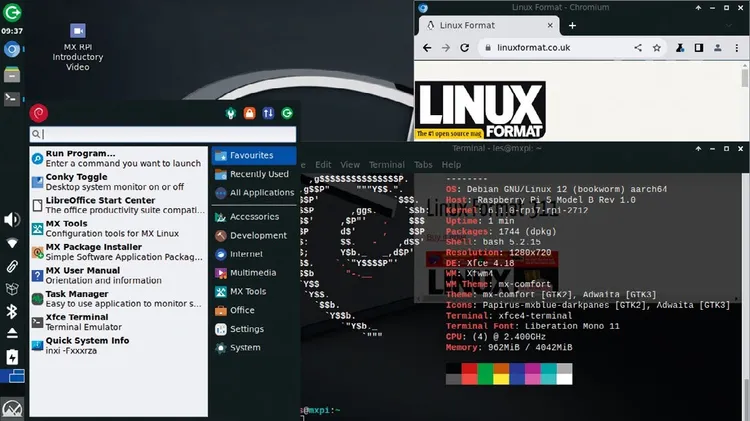This screenshot has width=750, height=421.
Task: Go back in the Chromium toolbar
Action: 427,48
